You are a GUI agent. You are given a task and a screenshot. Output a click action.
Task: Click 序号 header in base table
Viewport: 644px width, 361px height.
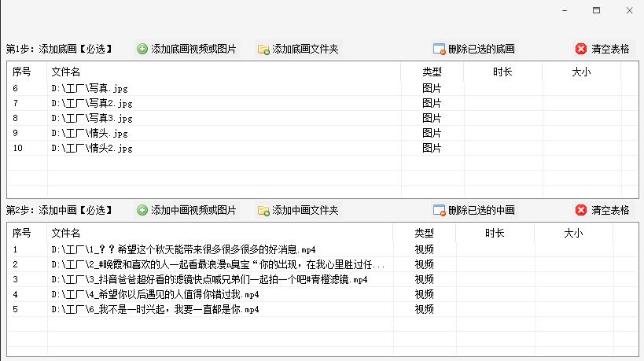(x=21, y=72)
